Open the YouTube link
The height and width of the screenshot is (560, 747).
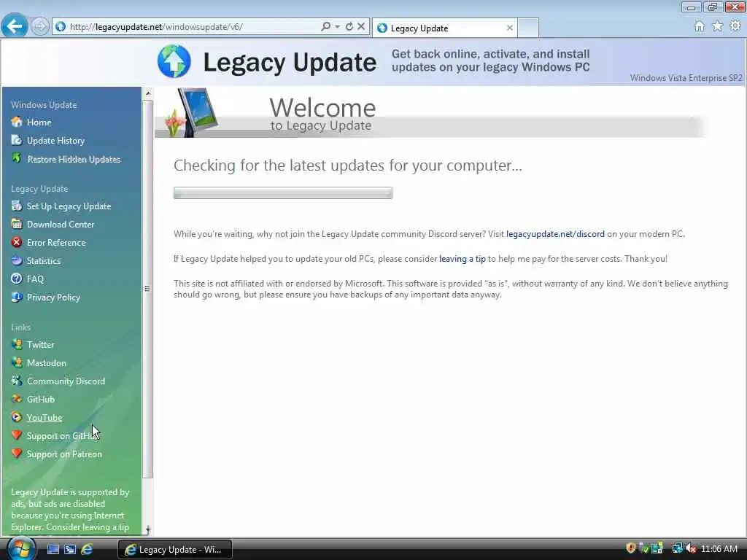click(44, 418)
